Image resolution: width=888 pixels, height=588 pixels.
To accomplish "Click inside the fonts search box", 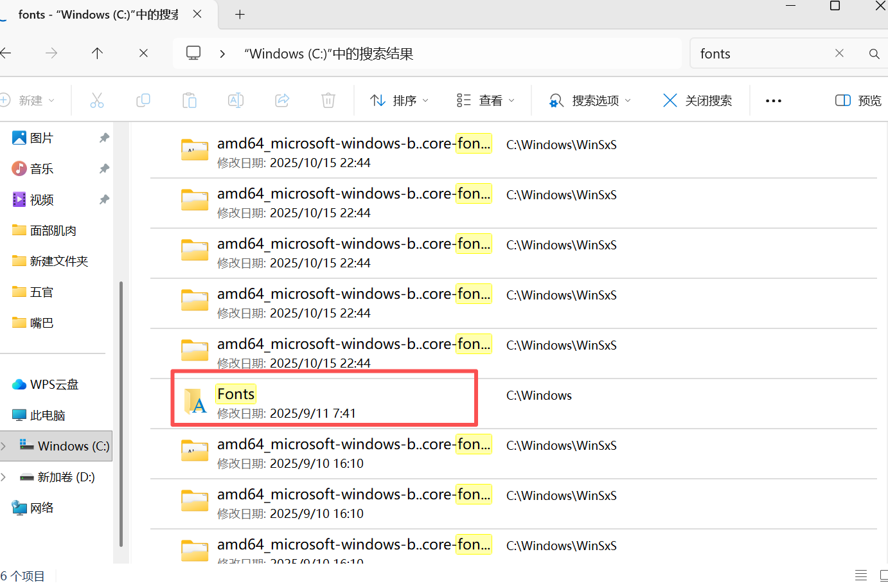I will tap(765, 54).
